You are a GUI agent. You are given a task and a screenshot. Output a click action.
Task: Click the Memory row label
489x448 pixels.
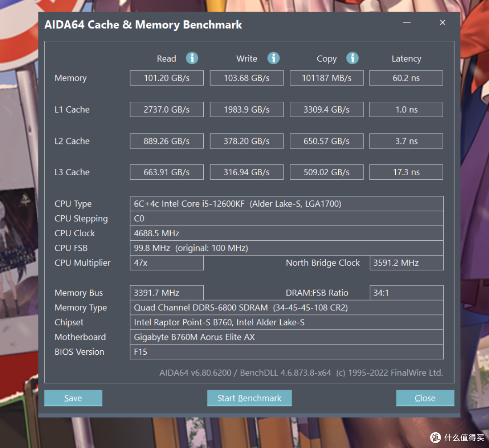[x=71, y=78]
